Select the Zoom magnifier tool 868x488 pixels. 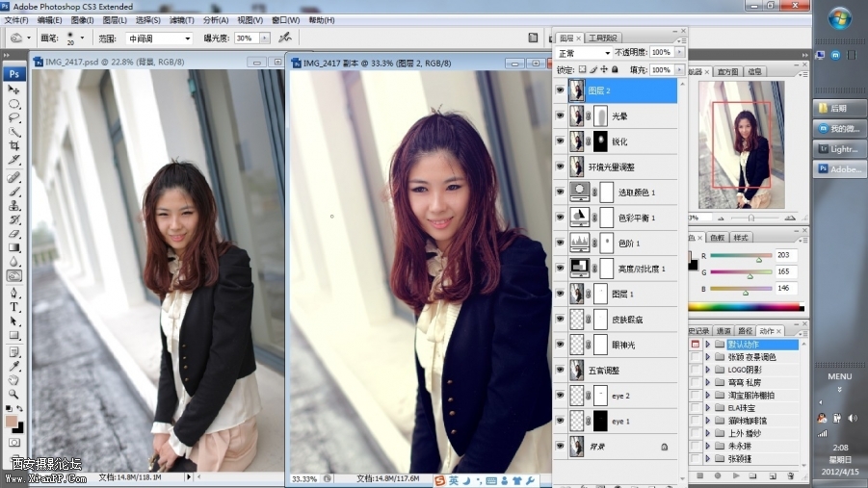point(14,394)
